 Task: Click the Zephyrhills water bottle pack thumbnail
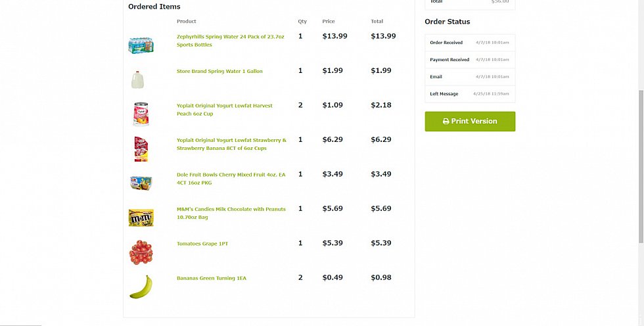[141, 45]
